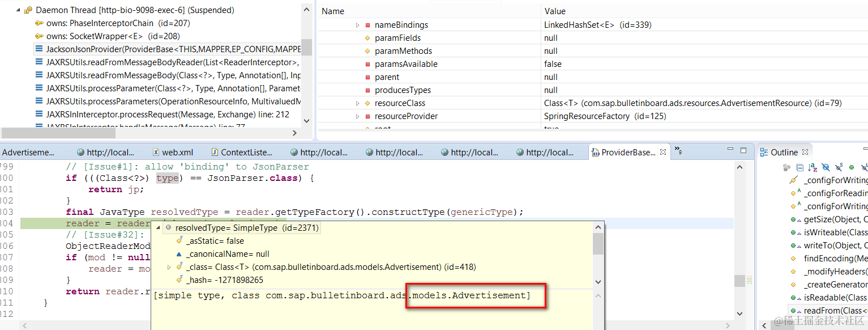
Task: Select isReadable method in Outline
Action: pos(829,298)
